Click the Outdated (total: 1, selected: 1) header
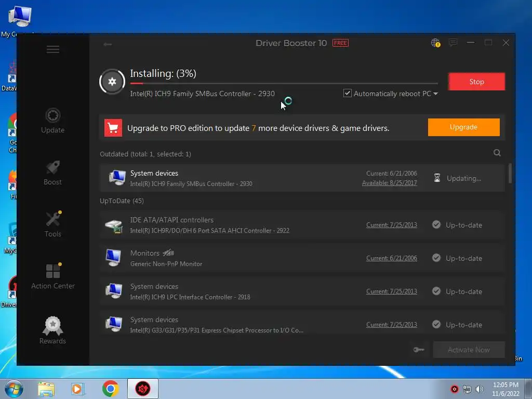This screenshot has width=532, height=399. (x=145, y=154)
